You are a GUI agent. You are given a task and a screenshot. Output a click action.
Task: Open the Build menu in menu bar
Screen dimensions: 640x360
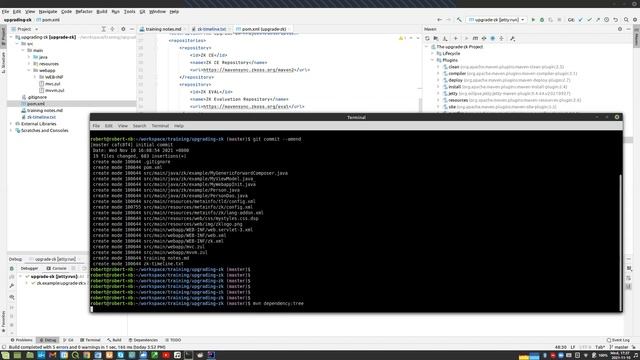tap(102, 11)
